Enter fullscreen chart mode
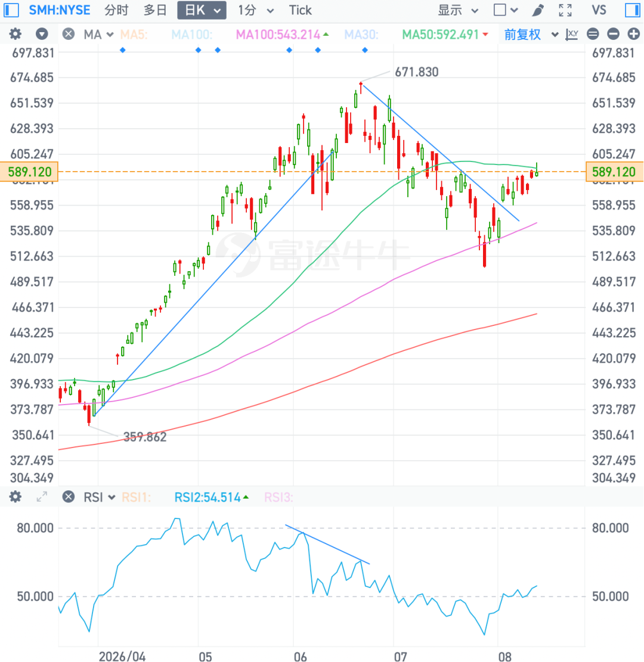The width and height of the screenshot is (644, 662). pos(565,10)
